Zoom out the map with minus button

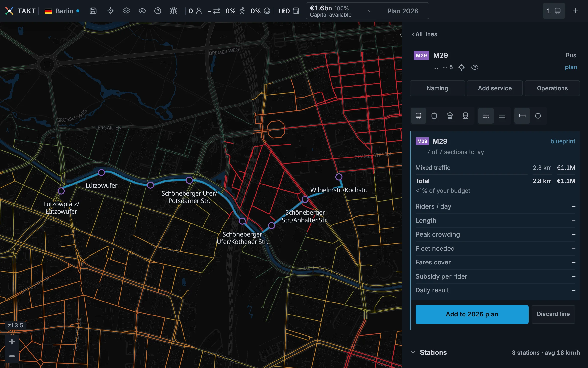(x=12, y=356)
